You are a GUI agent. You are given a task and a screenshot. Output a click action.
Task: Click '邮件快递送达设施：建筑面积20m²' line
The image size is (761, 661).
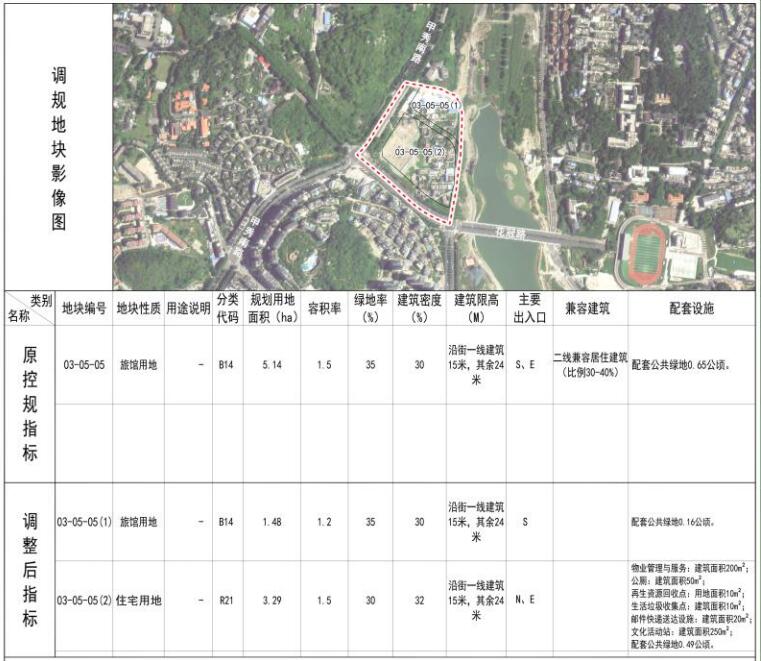692,619
